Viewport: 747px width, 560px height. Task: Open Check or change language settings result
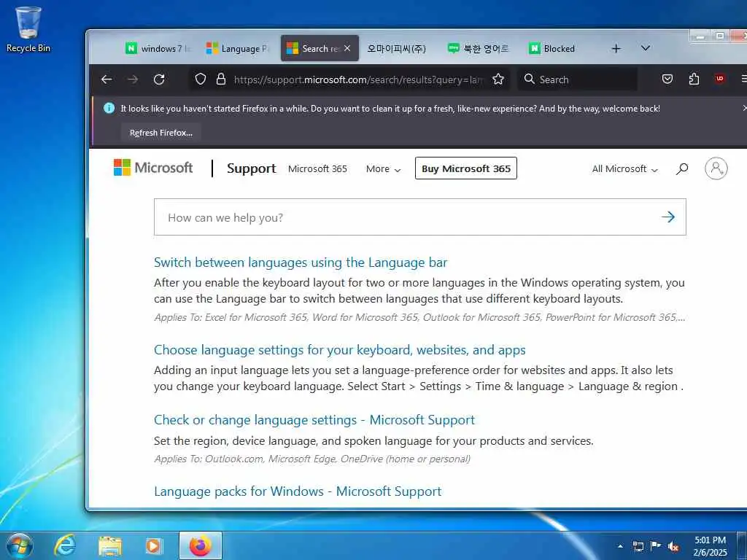(314, 420)
